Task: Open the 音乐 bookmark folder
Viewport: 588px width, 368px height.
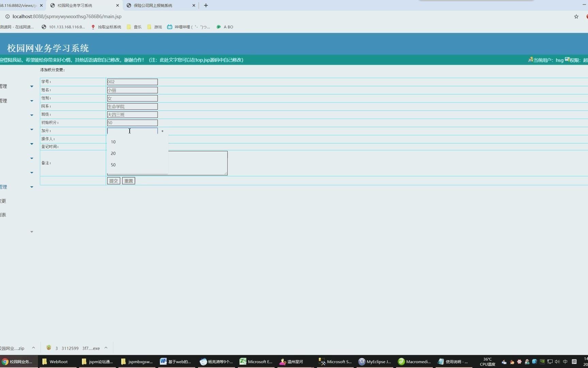Action: pyautogui.click(x=134, y=27)
